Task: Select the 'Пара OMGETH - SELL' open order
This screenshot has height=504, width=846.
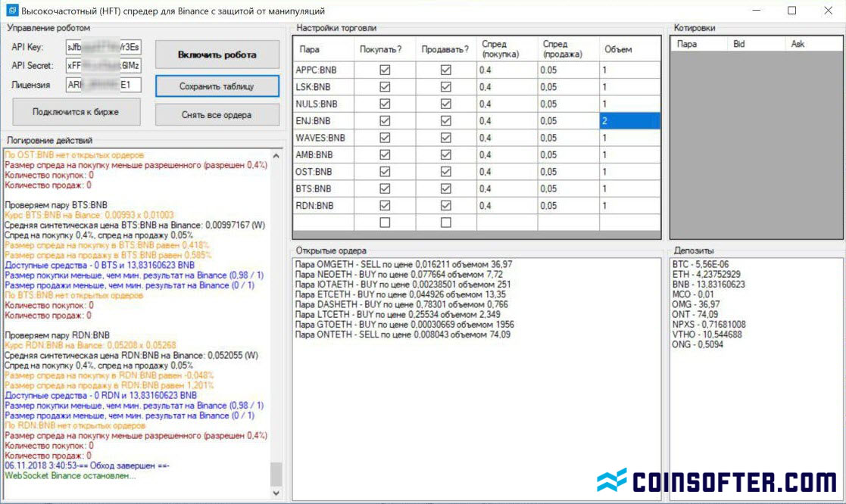Action: (x=404, y=265)
